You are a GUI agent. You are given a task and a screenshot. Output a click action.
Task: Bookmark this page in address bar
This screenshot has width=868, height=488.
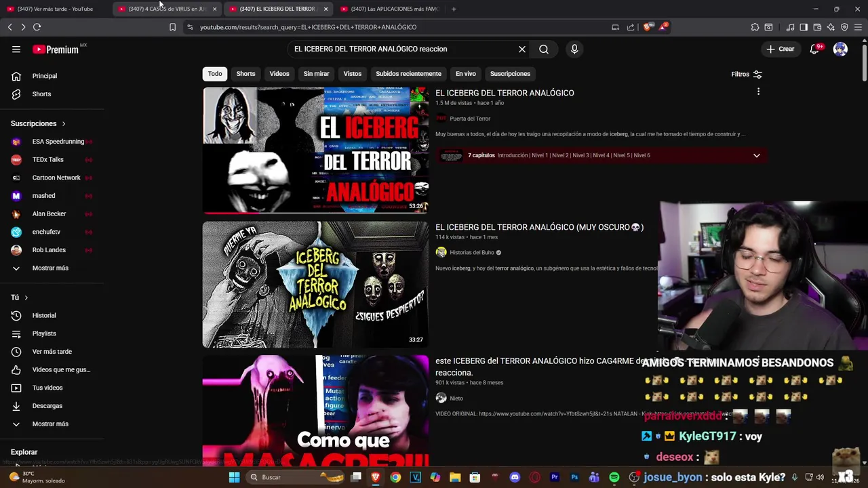pyautogui.click(x=172, y=27)
